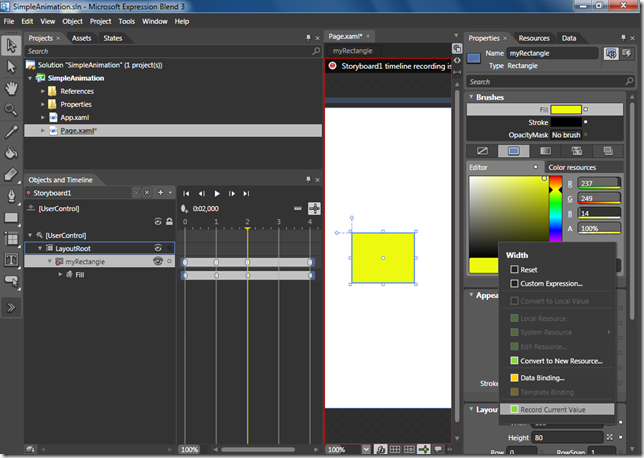Click the yellow Fill color swatch
This screenshot has width=644, height=458.
coord(566,109)
